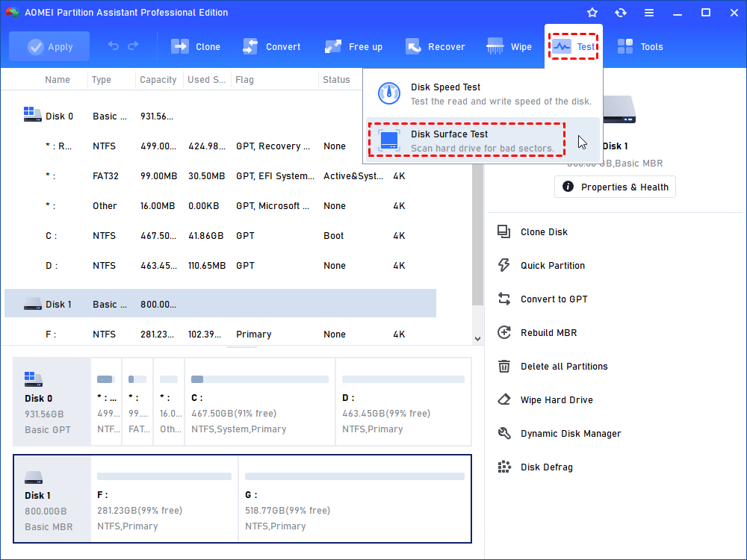Image resolution: width=747 pixels, height=560 pixels.
Task: Open the Test toolbar menu
Action: point(574,46)
